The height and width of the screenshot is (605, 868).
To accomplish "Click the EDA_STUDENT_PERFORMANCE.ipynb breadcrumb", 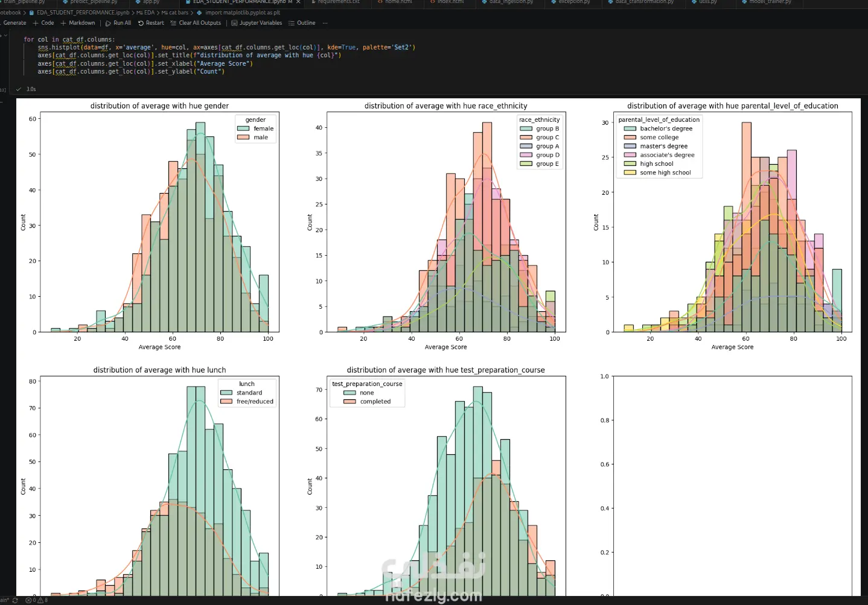I will tap(79, 13).
